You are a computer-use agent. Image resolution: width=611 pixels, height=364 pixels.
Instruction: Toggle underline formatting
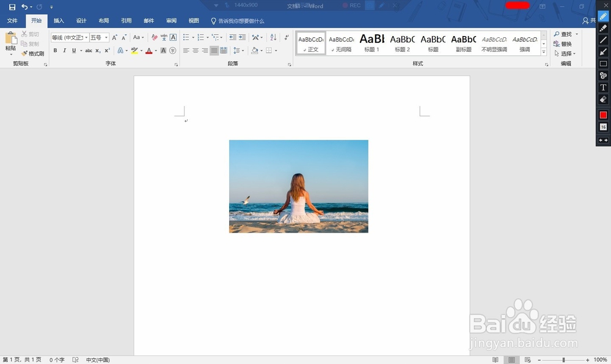(x=73, y=50)
